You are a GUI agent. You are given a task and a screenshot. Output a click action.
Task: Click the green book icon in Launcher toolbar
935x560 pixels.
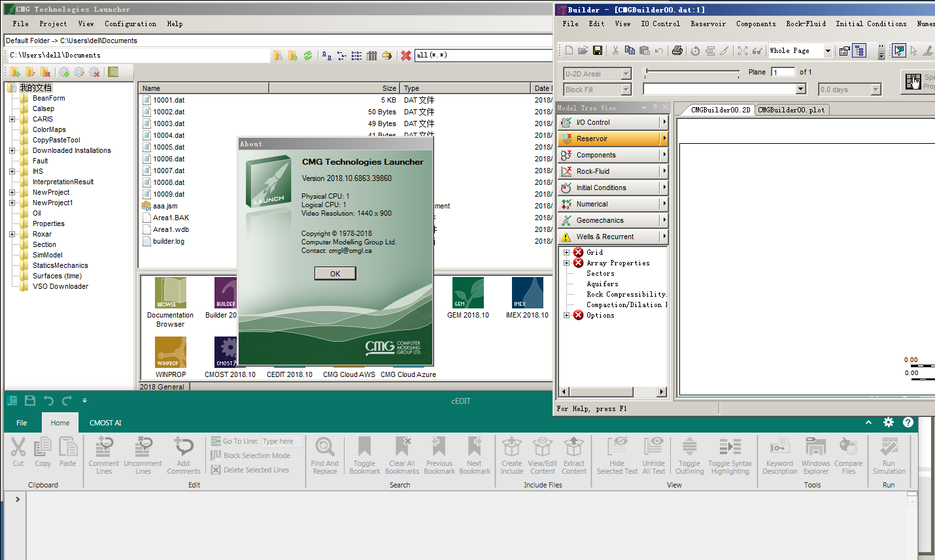pos(113,72)
